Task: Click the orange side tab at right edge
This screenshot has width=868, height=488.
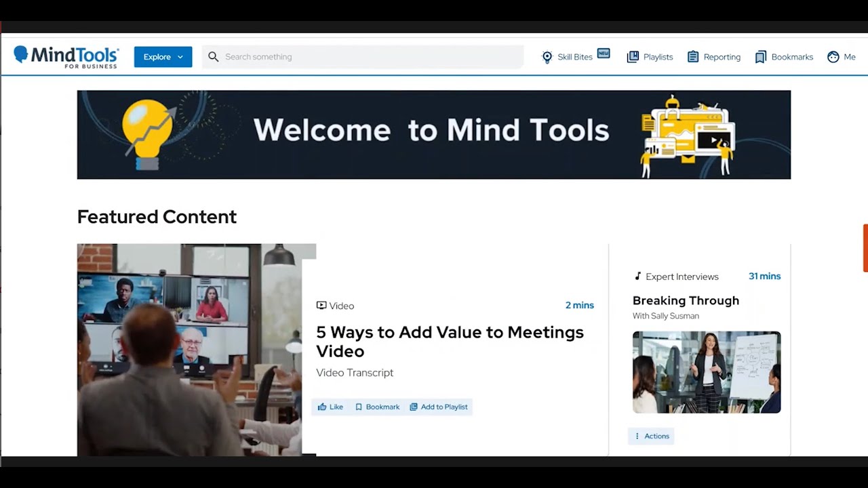Action: pos(865,248)
